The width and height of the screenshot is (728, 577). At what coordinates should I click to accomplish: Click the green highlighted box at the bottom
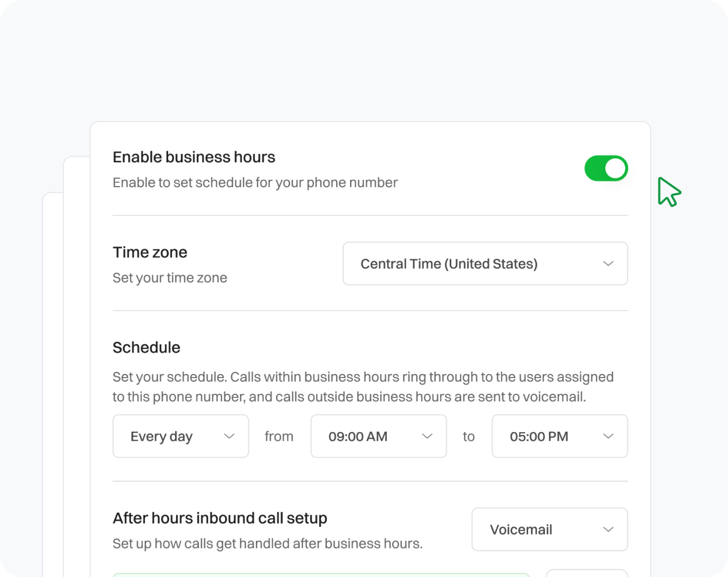321,575
